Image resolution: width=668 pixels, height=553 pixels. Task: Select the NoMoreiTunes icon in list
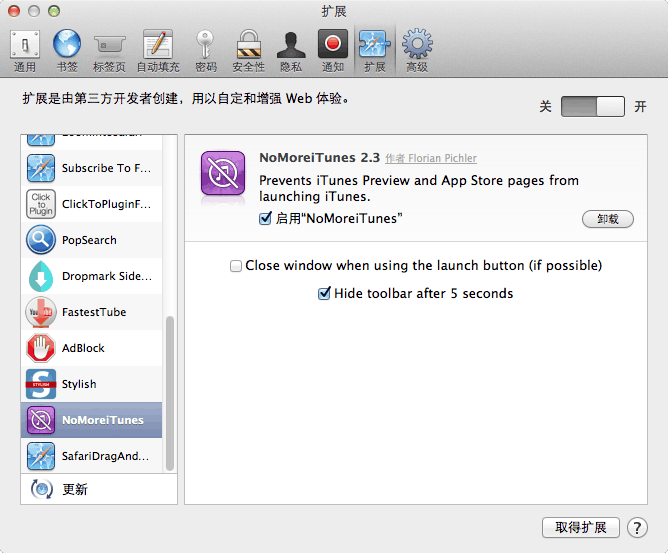40,420
